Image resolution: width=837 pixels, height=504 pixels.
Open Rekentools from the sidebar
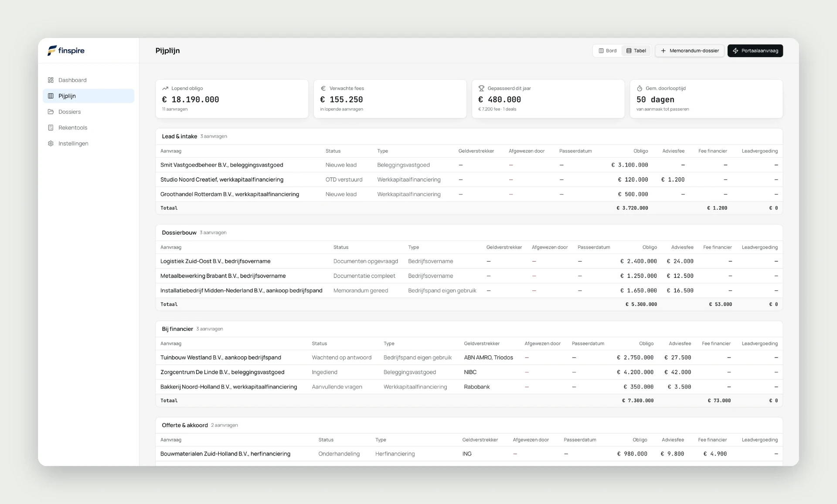coord(88,128)
